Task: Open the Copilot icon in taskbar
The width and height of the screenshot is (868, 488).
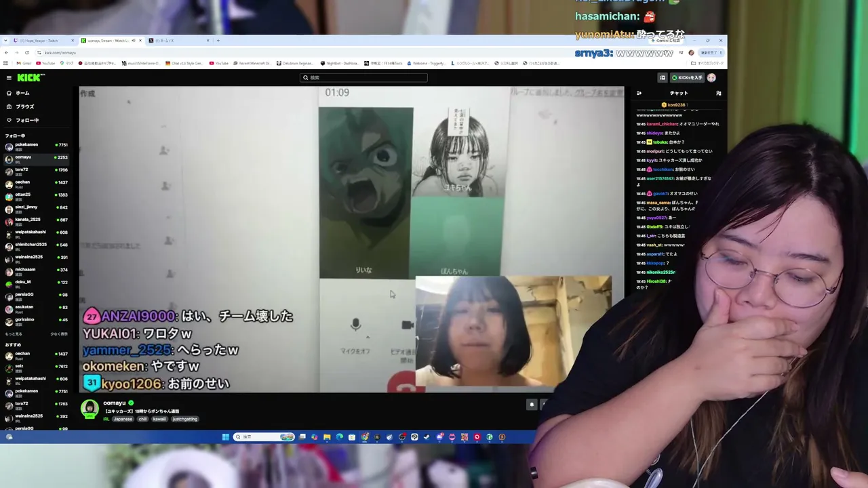Action: tap(315, 437)
